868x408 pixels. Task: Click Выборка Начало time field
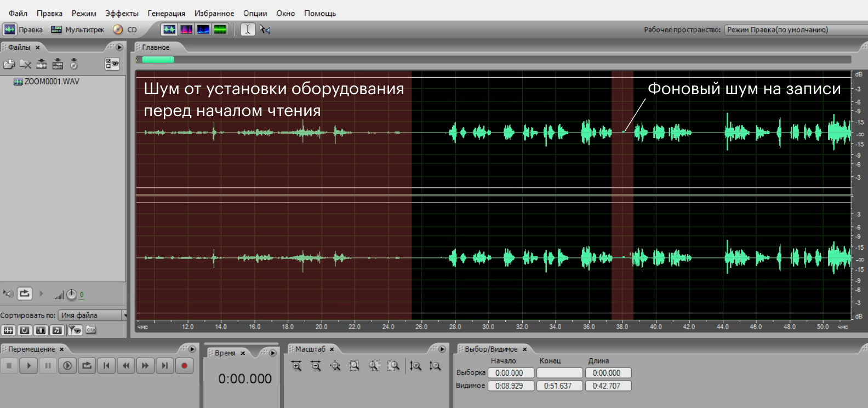(511, 373)
